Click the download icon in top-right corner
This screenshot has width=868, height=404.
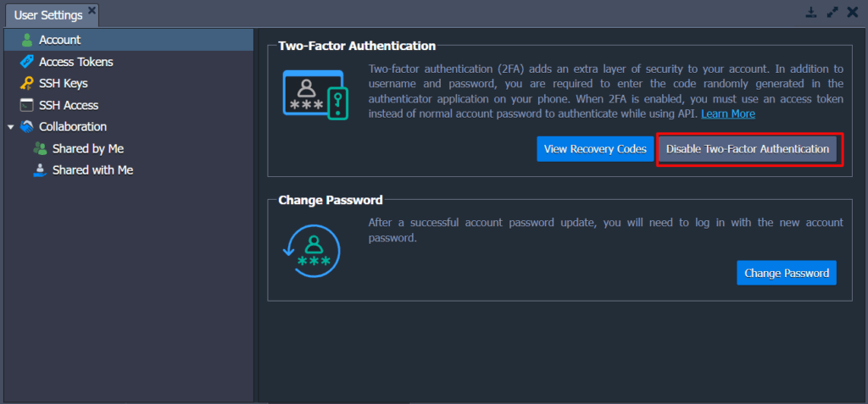point(811,12)
